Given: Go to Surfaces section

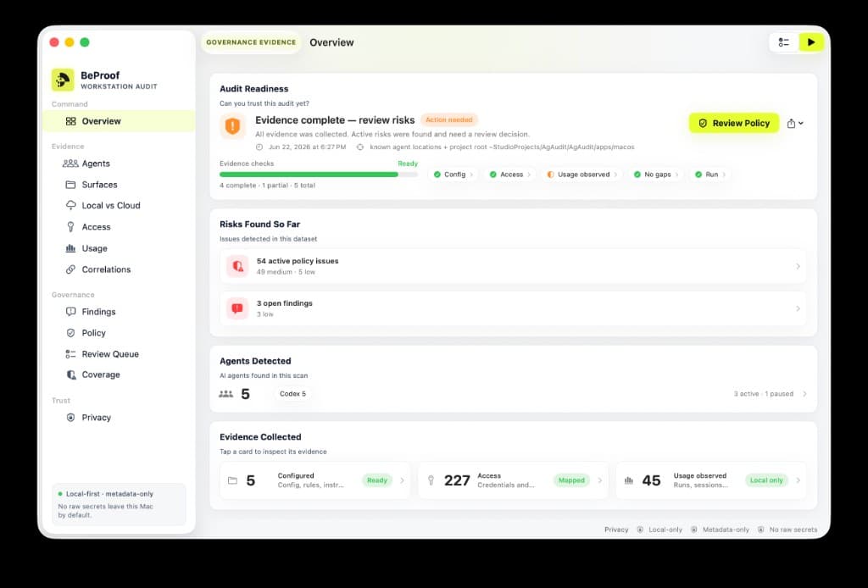Looking at the screenshot, I should coord(119,184).
